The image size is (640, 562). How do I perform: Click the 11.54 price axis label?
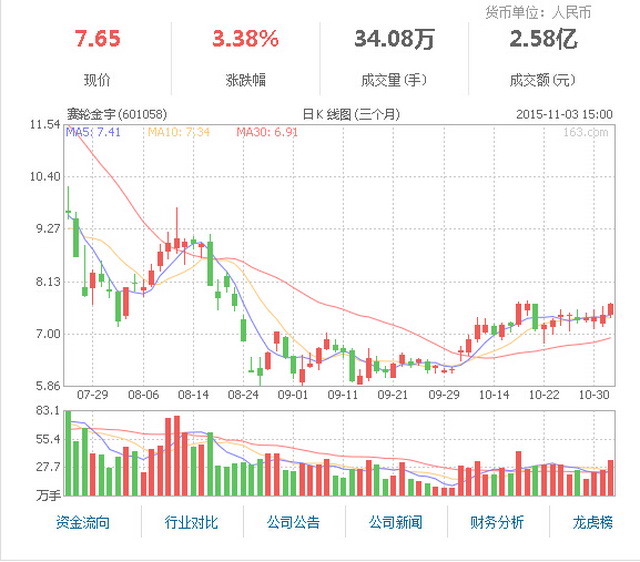45,124
